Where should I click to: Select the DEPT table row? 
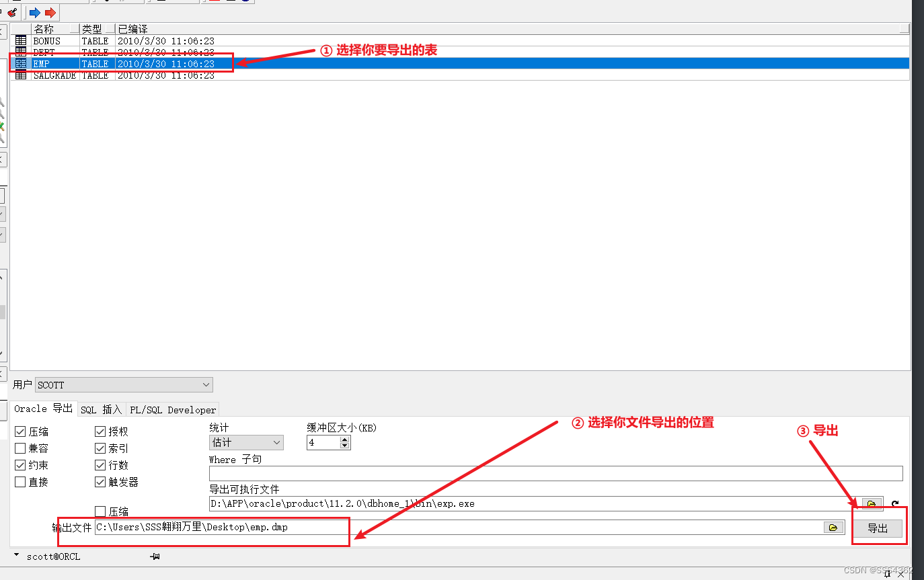point(460,52)
